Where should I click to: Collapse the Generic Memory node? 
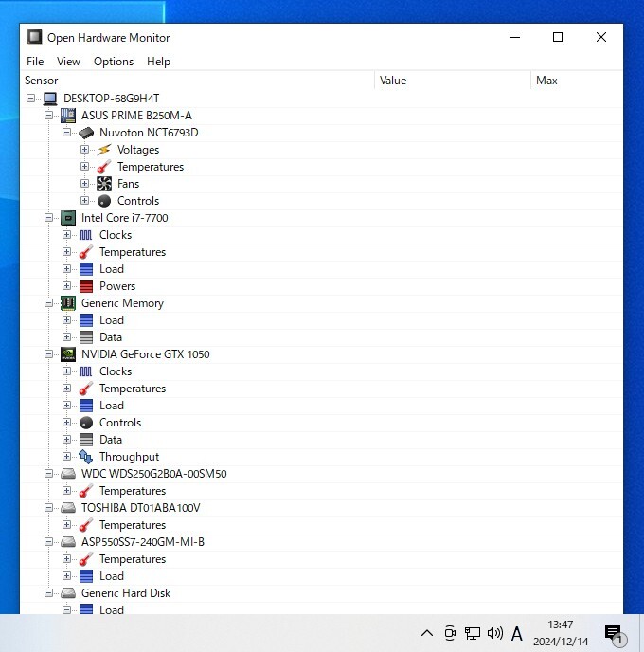click(48, 302)
